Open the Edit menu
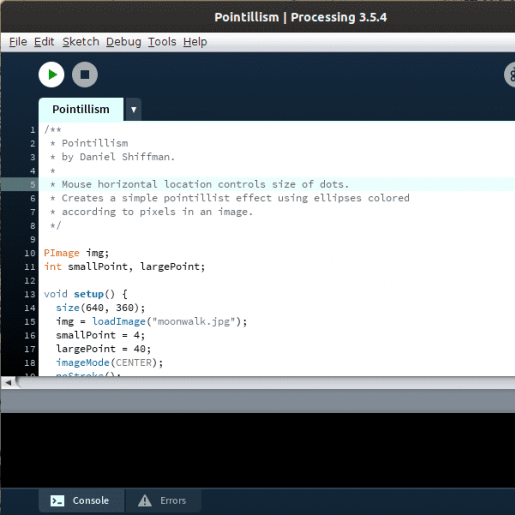 (x=44, y=42)
